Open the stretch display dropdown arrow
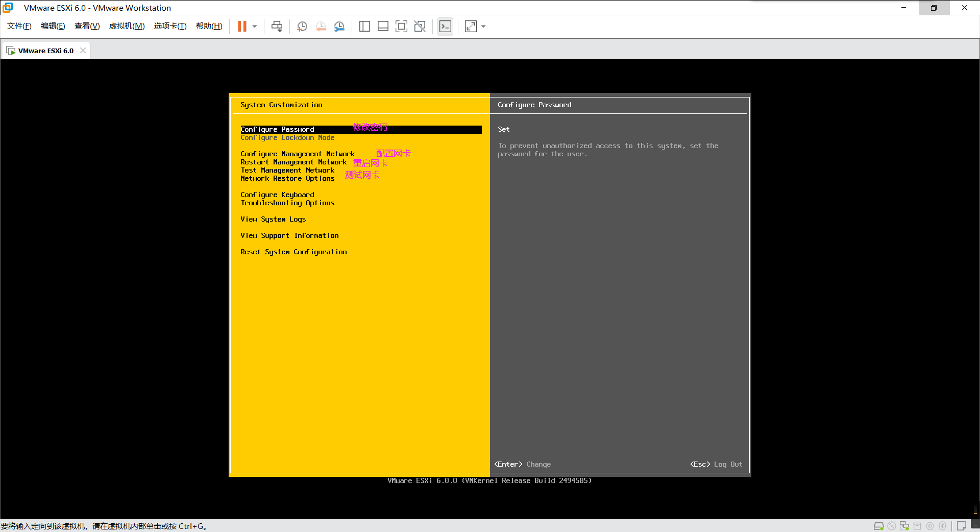980x532 pixels. 483,26
